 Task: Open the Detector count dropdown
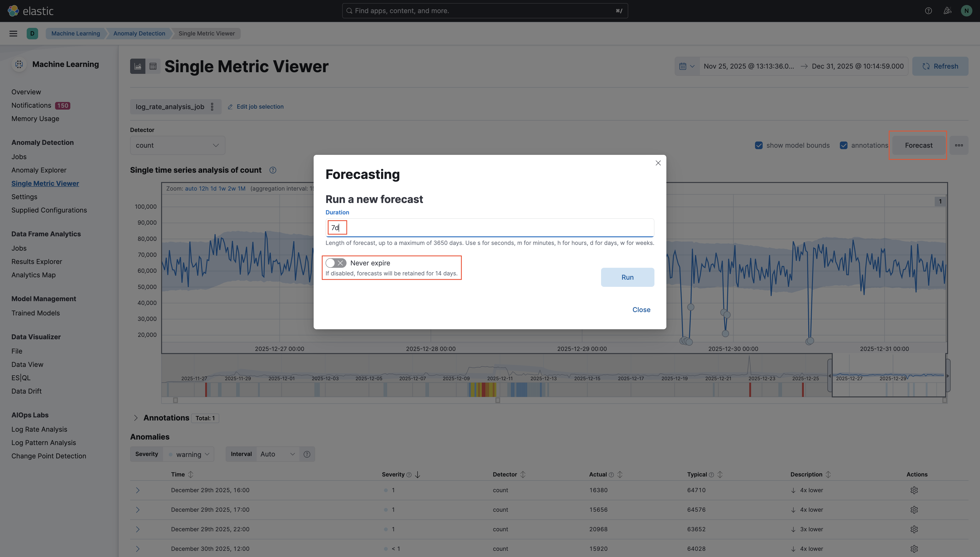pos(178,145)
